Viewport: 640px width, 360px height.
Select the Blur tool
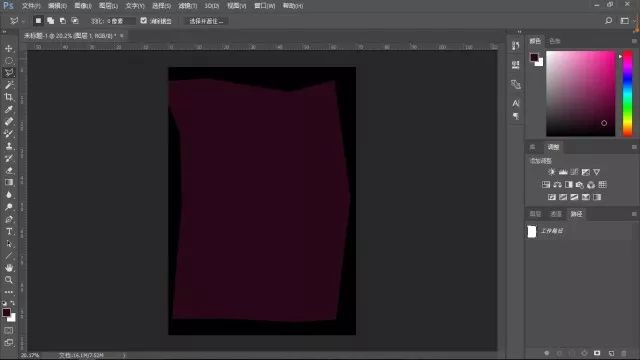tap(9, 195)
